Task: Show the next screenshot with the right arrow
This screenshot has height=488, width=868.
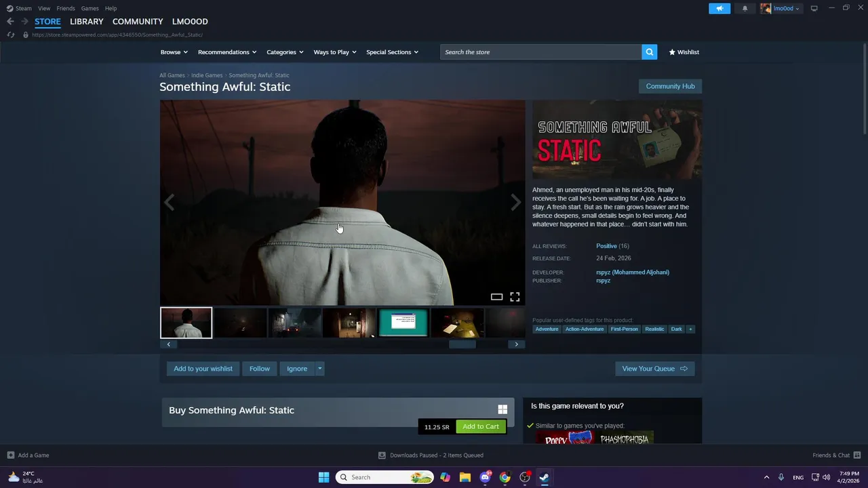Action: [515, 202]
